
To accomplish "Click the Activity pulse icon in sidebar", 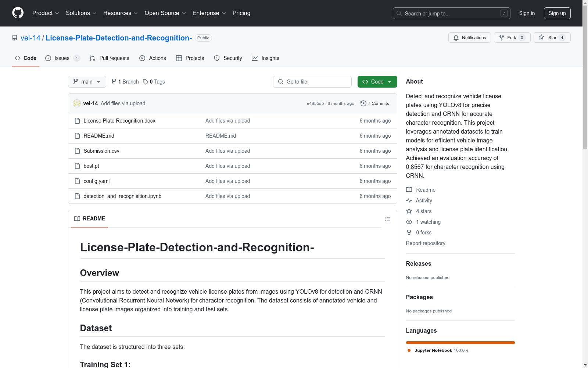I will pos(409,201).
